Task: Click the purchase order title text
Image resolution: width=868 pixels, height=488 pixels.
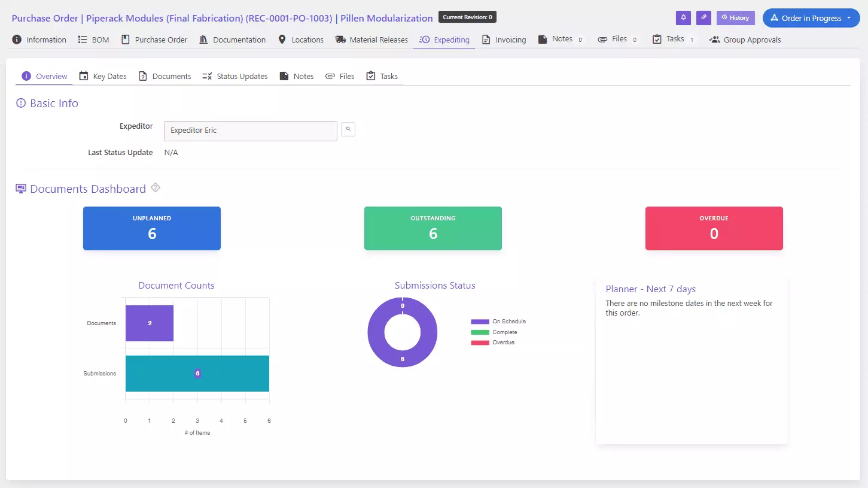Action: [x=222, y=18]
